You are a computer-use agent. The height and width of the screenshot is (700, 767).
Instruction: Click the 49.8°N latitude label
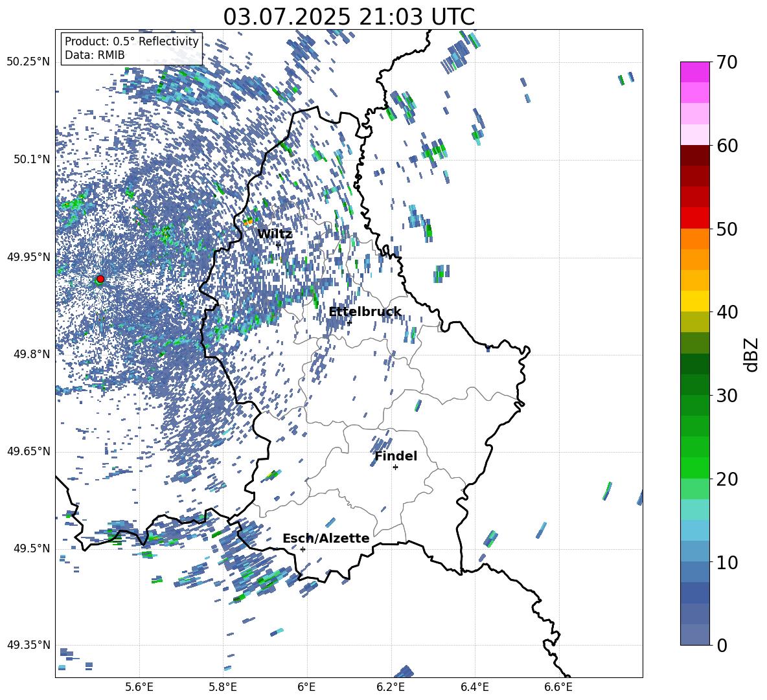coord(31,354)
